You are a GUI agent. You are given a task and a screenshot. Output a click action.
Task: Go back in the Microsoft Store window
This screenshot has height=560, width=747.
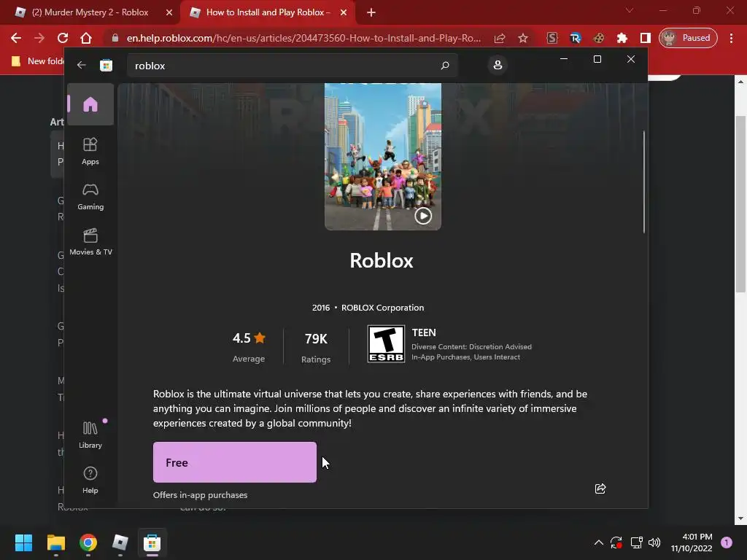tap(82, 65)
